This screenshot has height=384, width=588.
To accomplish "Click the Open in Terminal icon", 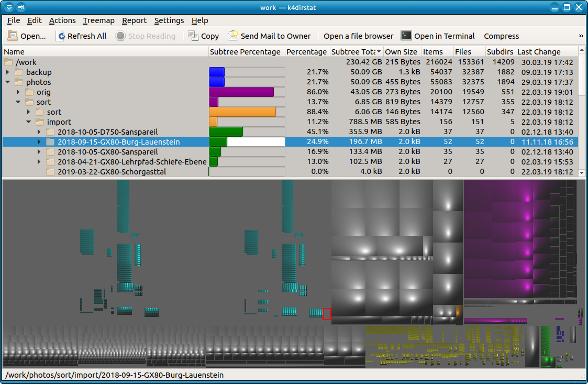I will (x=406, y=36).
